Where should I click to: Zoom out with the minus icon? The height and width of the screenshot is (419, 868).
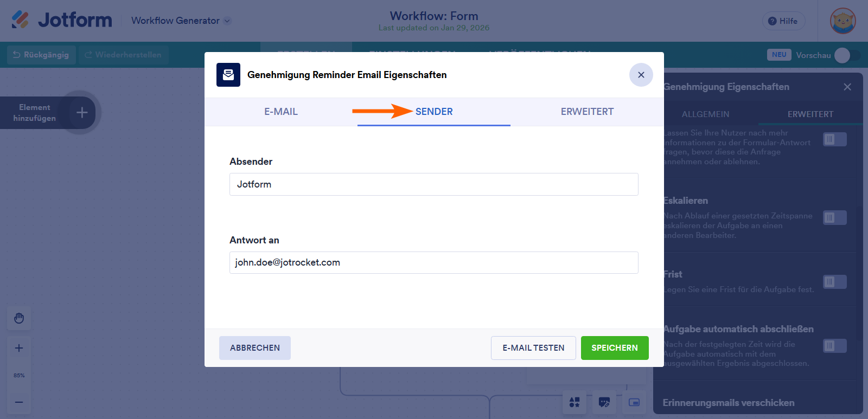click(19, 402)
